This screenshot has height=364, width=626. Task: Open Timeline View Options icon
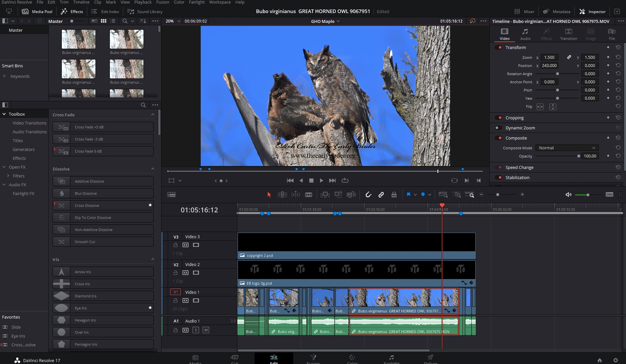[x=171, y=194]
